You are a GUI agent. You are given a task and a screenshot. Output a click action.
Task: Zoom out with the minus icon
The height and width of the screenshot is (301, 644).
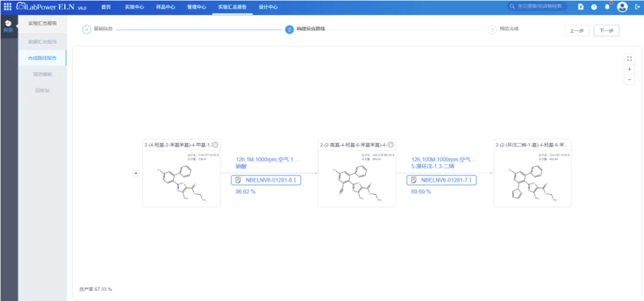point(629,80)
